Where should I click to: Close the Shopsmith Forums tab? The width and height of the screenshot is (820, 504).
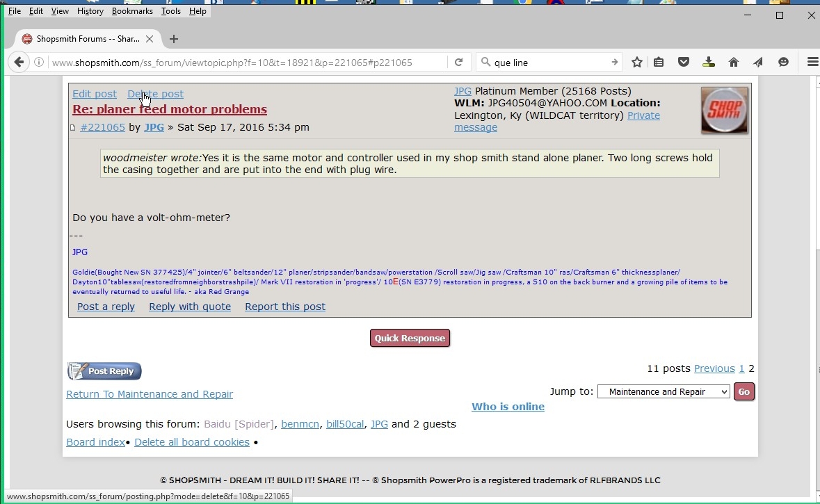[150, 39]
